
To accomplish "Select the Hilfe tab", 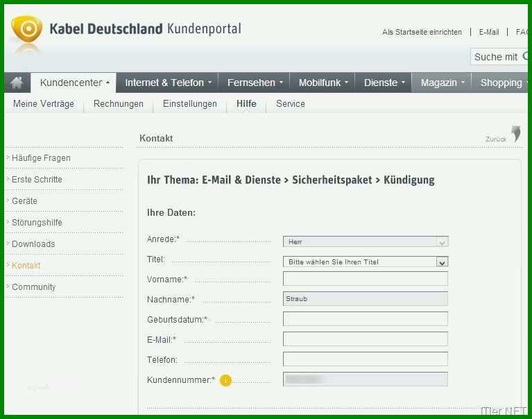I will [x=246, y=103].
